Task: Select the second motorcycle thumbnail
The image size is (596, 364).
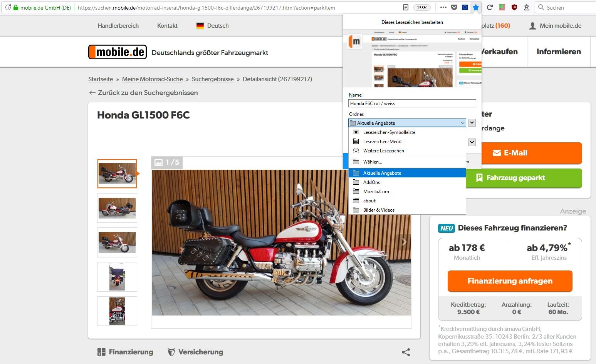Action: 117,208
